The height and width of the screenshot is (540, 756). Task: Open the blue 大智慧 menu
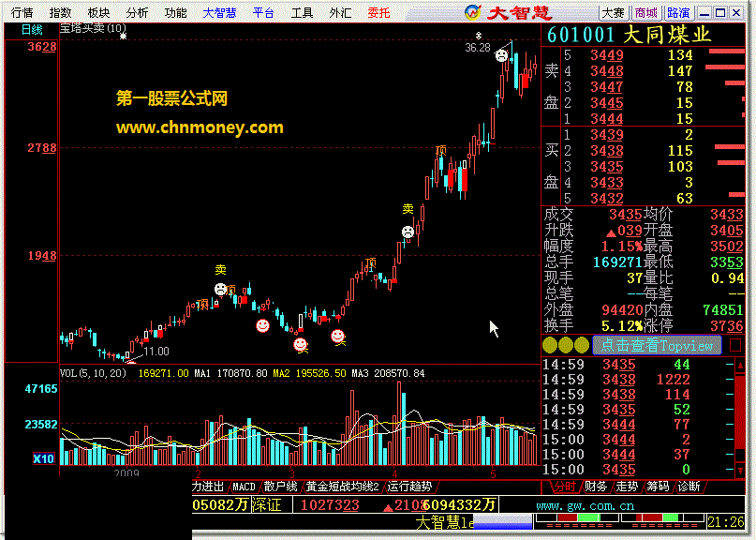219,12
